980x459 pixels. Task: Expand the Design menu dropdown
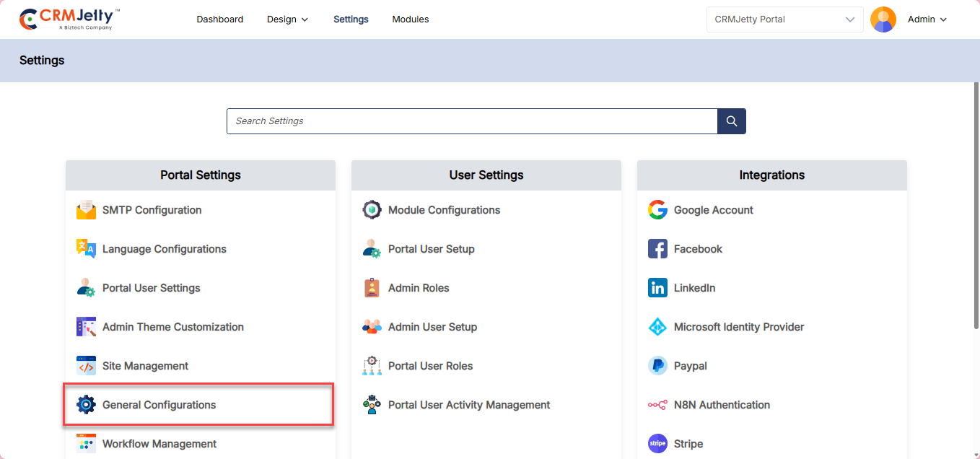tap(287, 19)
